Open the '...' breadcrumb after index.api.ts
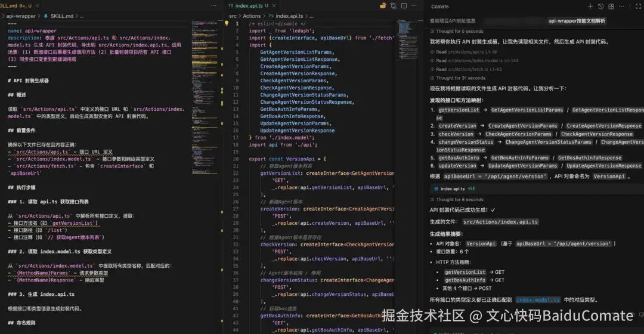The image size is (644, 334). [x=311, y=16]
